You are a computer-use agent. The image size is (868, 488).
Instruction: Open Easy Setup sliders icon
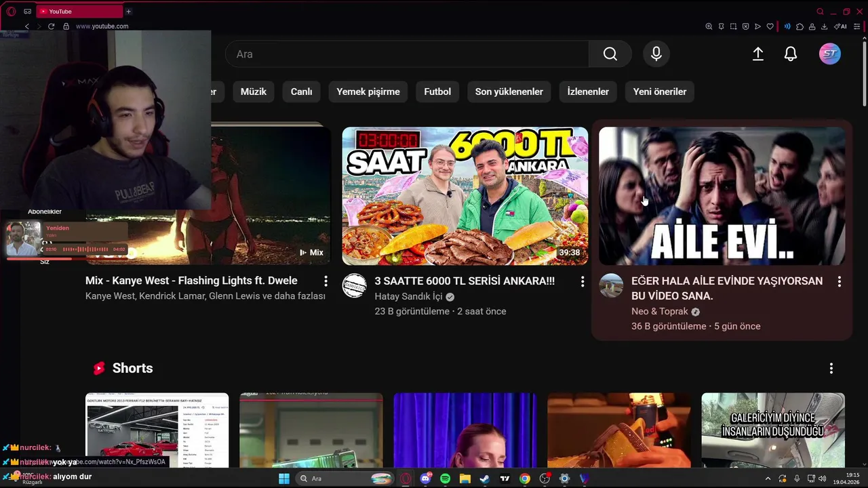tap(857, 26)
